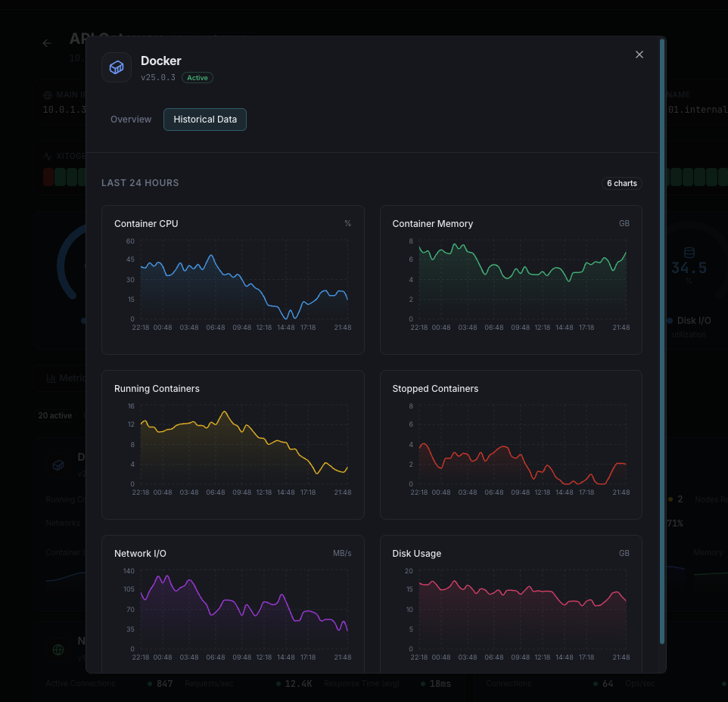Click the green globe icon on the Nginx card

coord(58,650)
